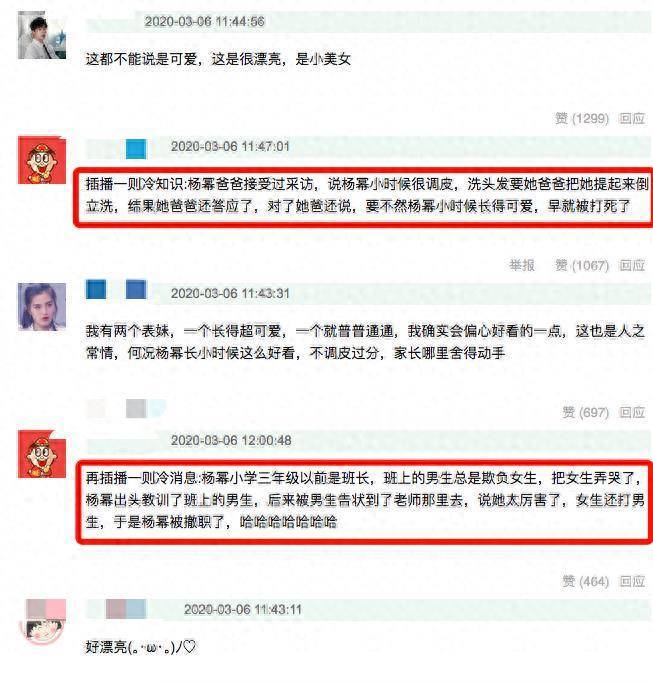This screenshot has width=653, height=683.
Task: Open woman avatar of 11:43:31 commenter
Action: 42,307
